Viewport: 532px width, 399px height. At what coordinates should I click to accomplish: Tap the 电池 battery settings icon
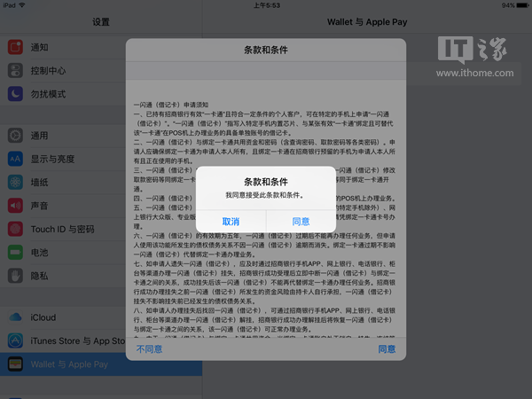click(x=15, y=253)
